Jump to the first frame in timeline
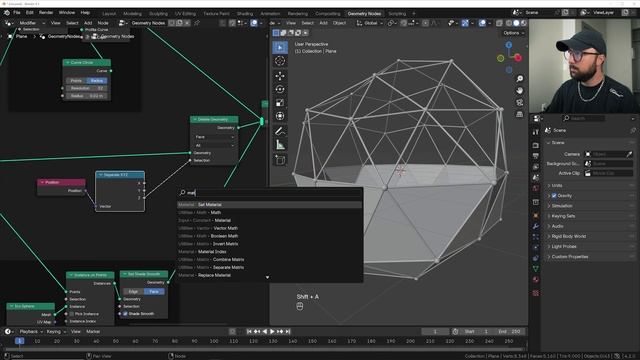The width and height of the screenshot is (640, 360). point(249,331)
